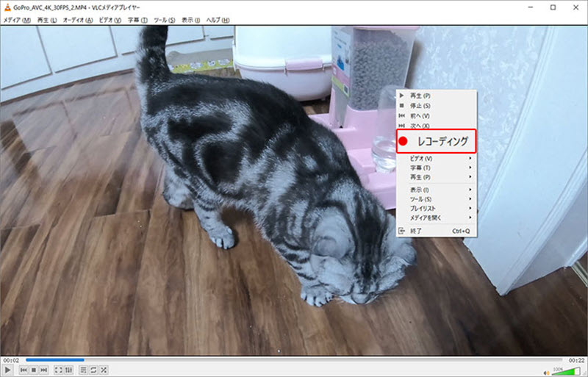
Task: Expand プレイリスト submenu in context menu
Action: (437, 209)
